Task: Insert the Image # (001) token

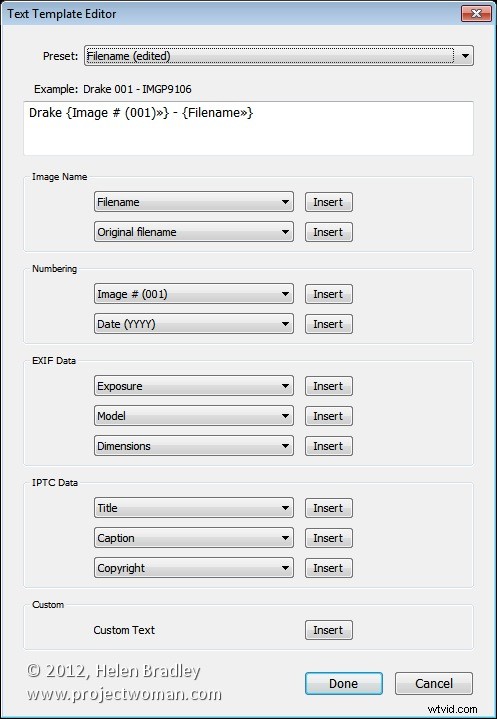Action: (x=329, y=294)
